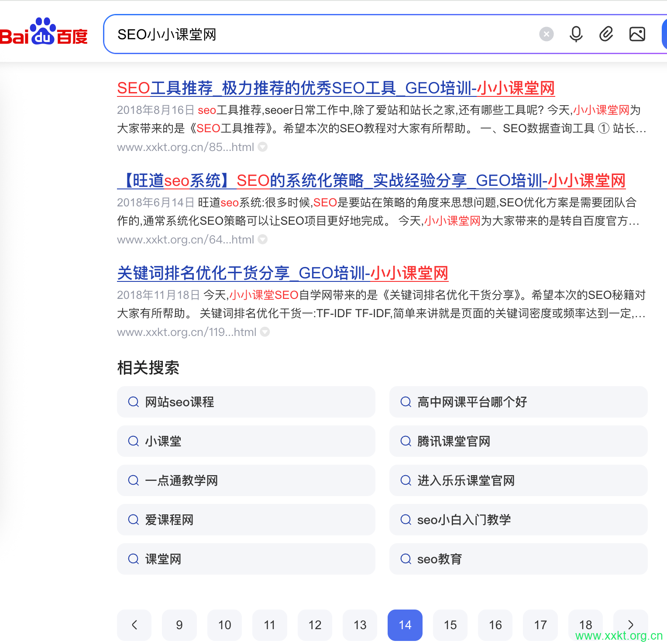The height and width of the screenshot is (644, 667).
Task: Jump to results page 18
Action: point(585,625)
